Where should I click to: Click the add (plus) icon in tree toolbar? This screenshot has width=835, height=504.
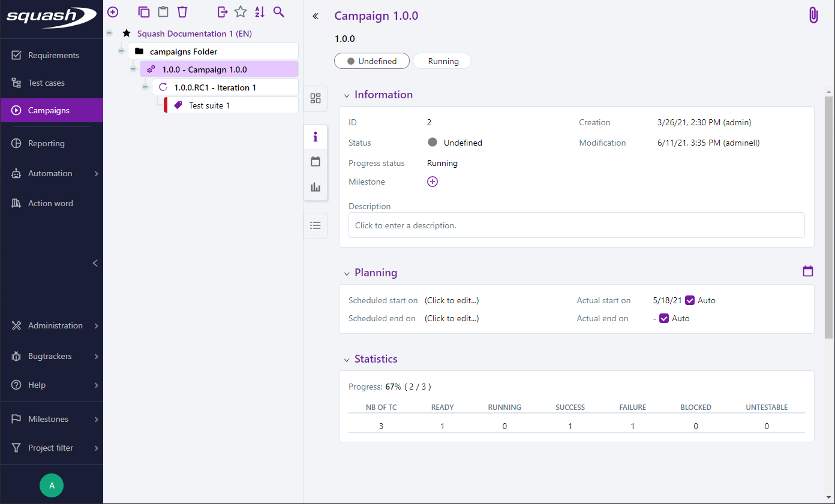coord(113,12)
